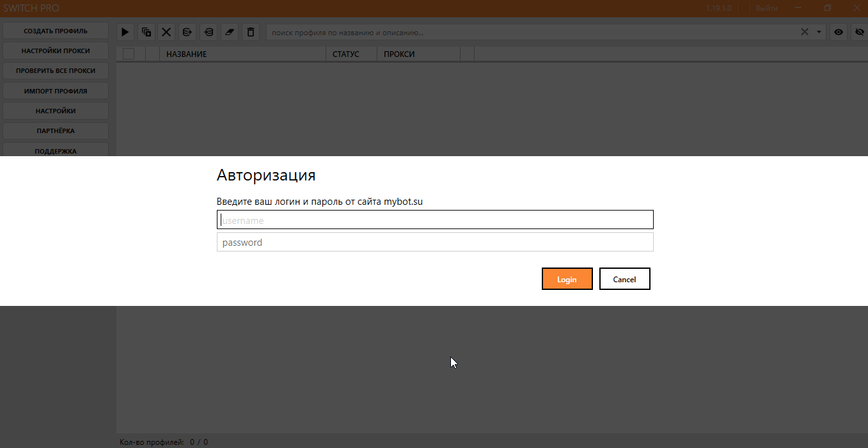Screen dimensions: 868x448
Task: Click the profile search field
Action: point(532,32)
